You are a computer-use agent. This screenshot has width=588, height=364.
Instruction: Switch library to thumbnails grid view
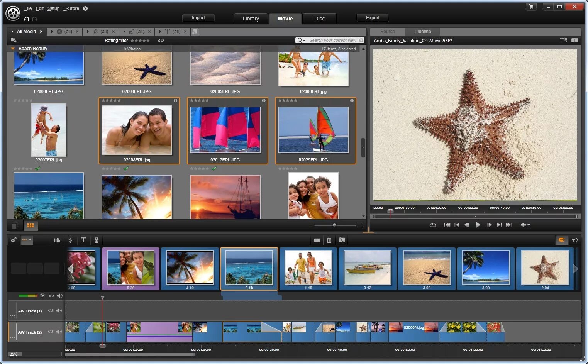coord(31,225)
